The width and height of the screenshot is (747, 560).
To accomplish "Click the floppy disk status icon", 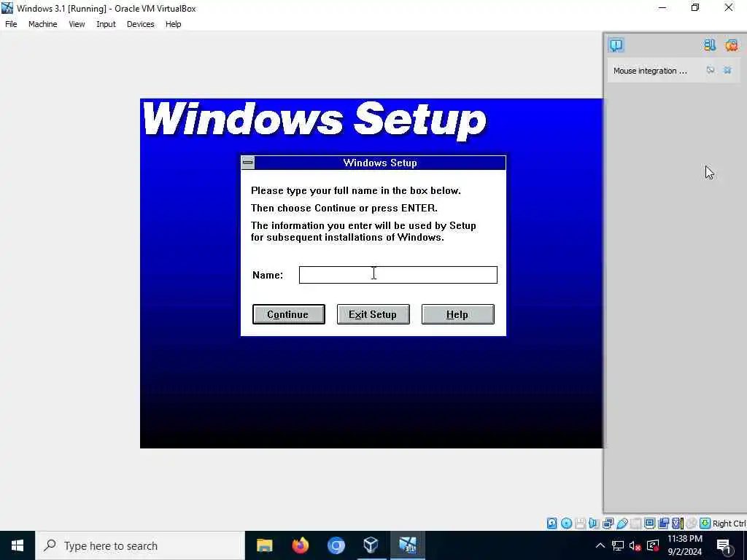I will coord(580,524).
